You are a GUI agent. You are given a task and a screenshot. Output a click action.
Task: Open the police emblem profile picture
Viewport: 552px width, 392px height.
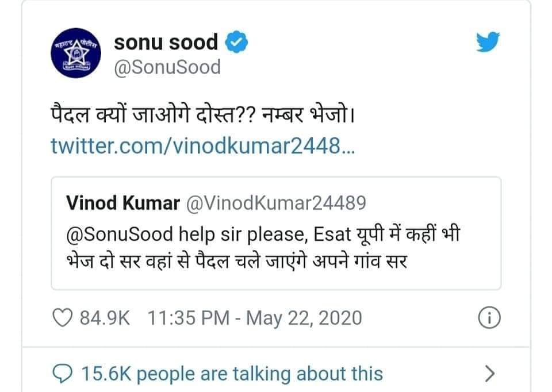[x=76, y=53]
